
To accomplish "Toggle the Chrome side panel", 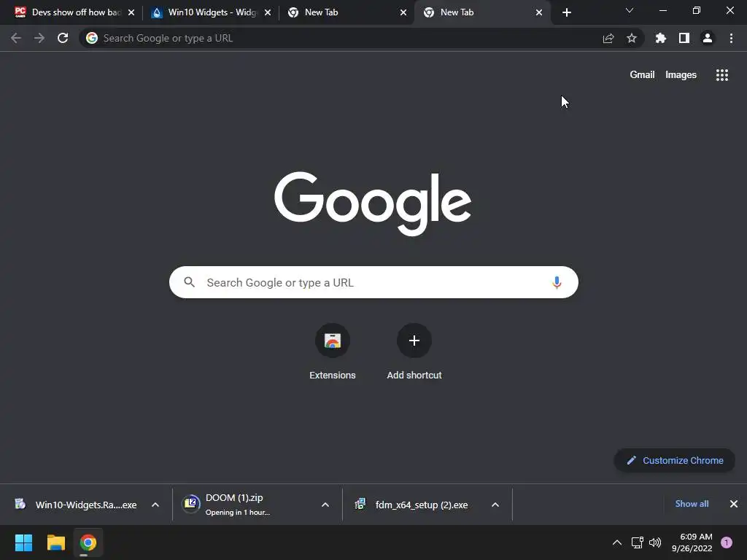I will [x=684, y=38].
